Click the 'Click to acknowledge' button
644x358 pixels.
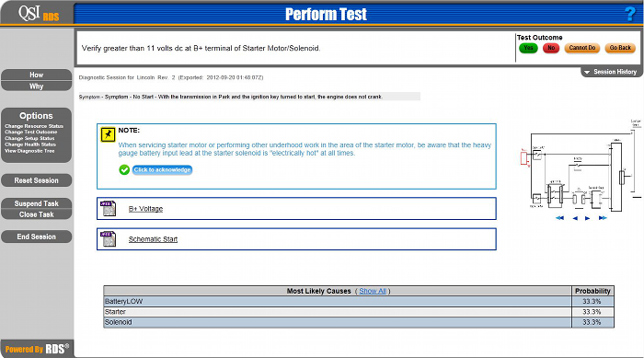click(x=162, y=169)
